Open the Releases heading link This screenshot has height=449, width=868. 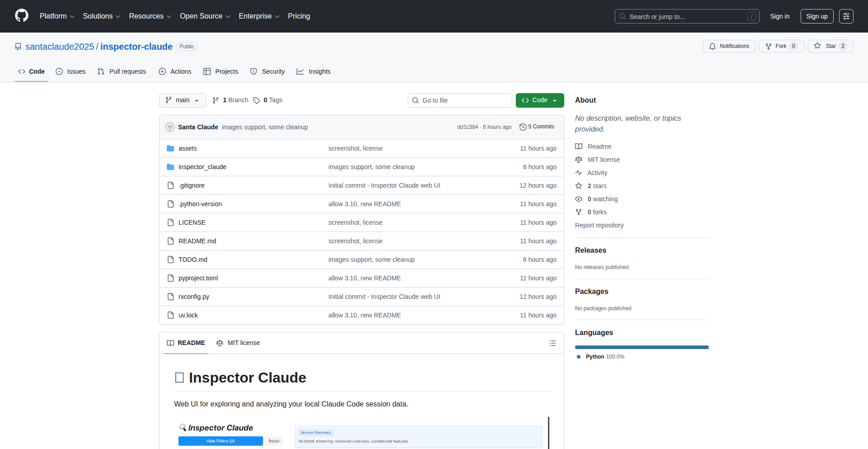click(590, 250)
